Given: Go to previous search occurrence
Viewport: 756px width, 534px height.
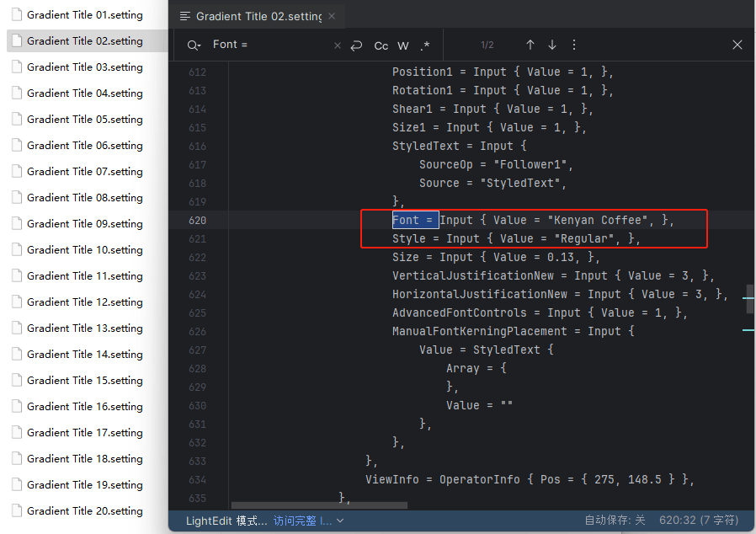Looking at the screenshot, I should pos(530,45).
